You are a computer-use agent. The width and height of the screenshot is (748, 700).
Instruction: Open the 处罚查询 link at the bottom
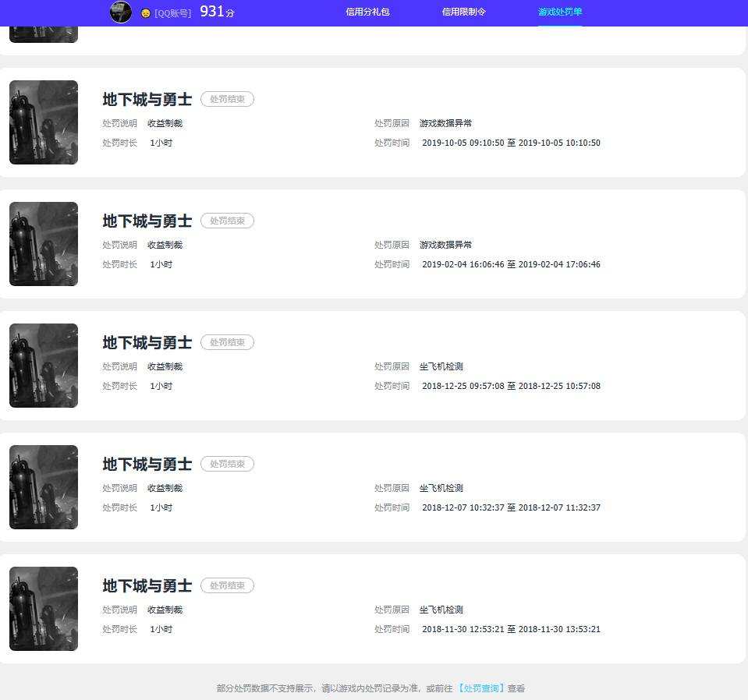480,688
